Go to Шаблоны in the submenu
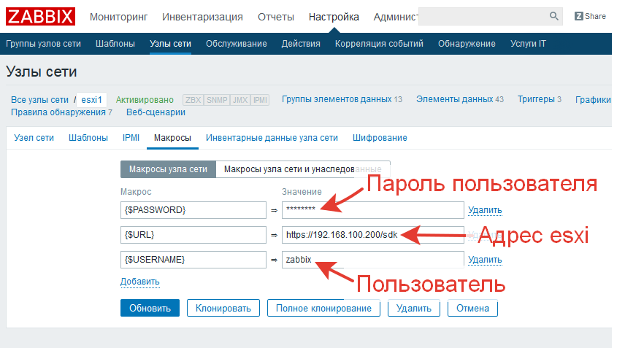Screen dimensions: 644x348 coord(115,44)
